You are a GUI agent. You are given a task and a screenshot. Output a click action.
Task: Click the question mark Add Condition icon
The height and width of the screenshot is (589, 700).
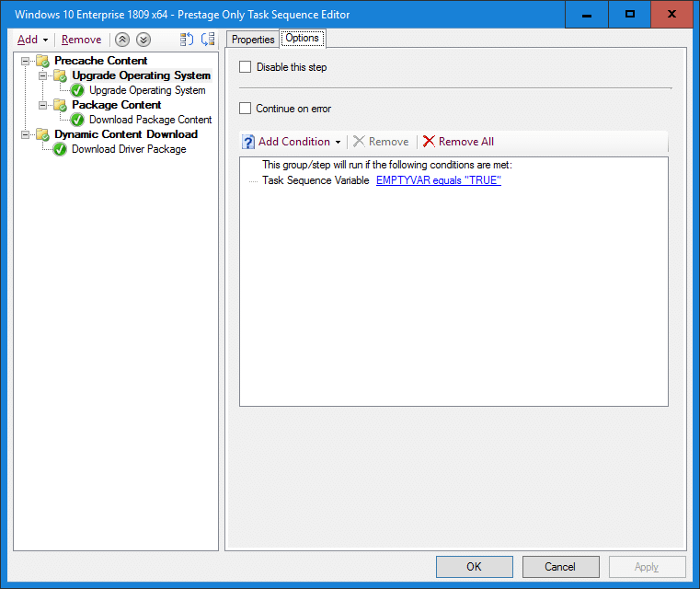tap(248, 142)
